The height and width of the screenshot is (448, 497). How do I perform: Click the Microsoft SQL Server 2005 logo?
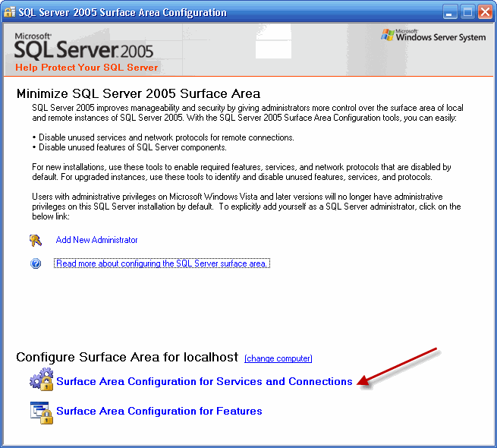pos(83,46)
